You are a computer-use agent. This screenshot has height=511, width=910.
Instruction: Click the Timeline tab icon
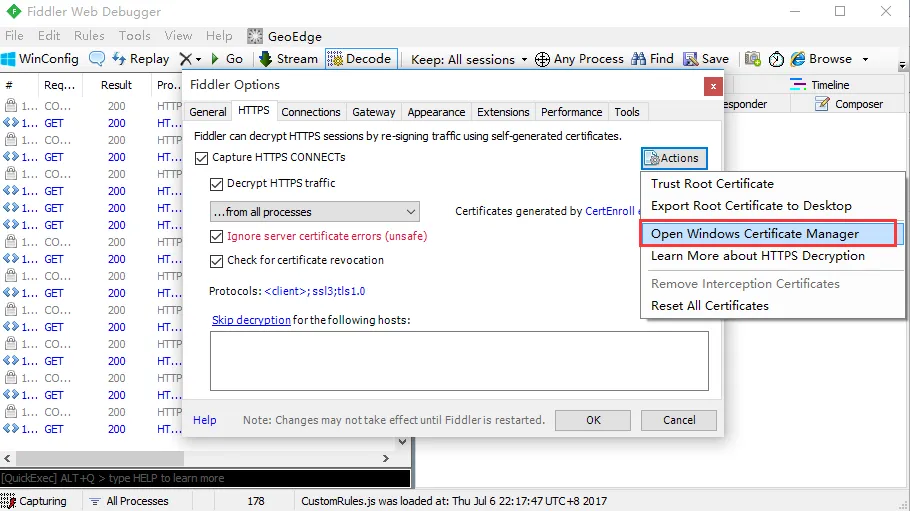tap(798, 85)
